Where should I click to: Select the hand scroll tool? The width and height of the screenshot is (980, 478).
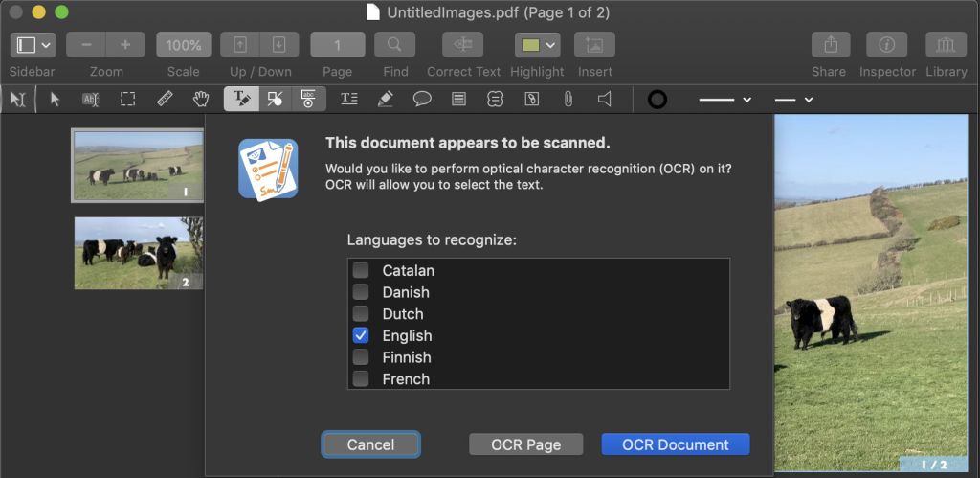(201, 99)
